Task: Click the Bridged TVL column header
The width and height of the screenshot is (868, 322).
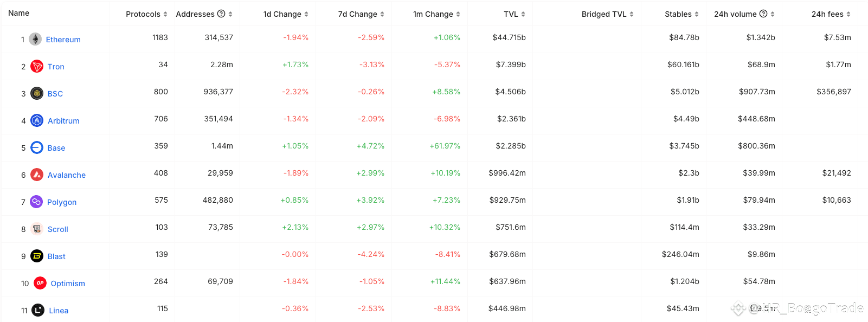Action: (x=607, y=14)
